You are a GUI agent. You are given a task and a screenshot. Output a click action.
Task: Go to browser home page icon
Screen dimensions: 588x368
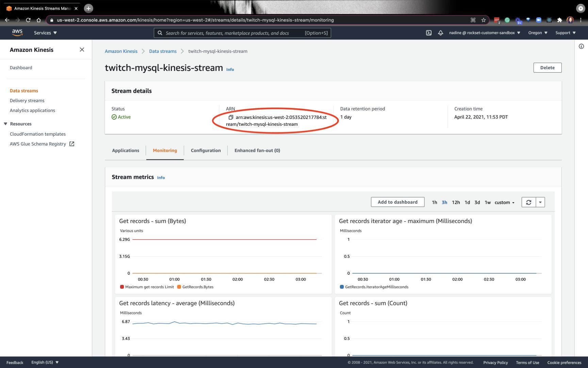(x=38, y=20)
